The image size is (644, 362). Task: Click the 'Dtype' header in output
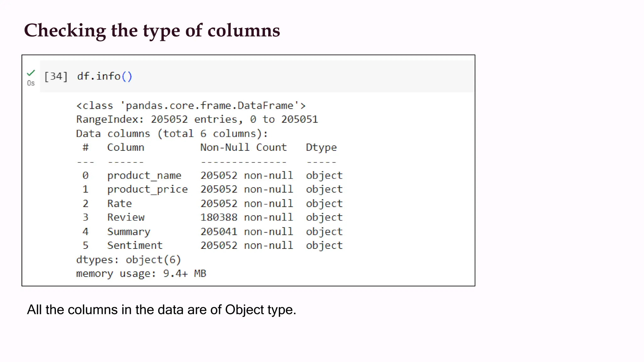pyautogui.click(x=321, y=147)
